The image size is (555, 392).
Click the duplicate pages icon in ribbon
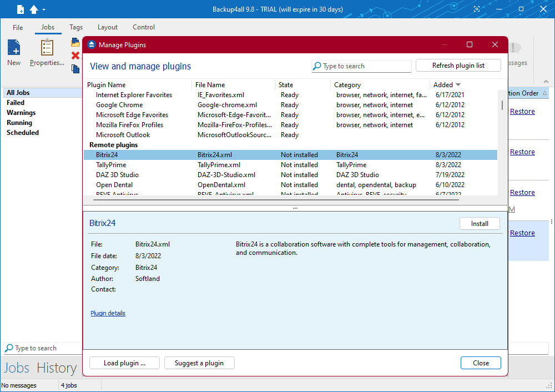tap(75, 69)
